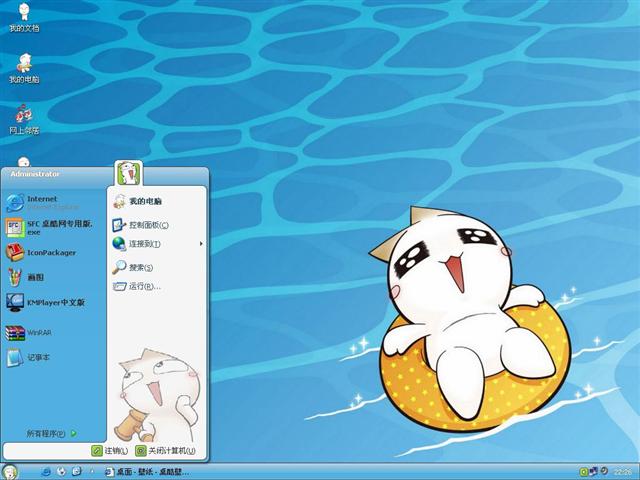This screenshot has height=480, width=640.
Task: Open the 画图 (Paint) program
Action: 35,277
